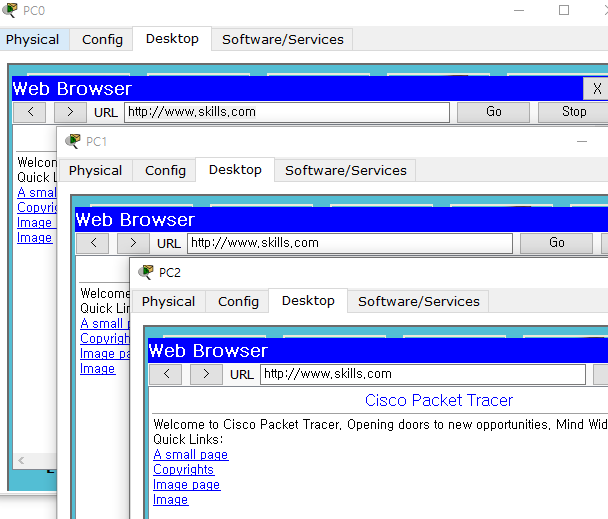Click 'Web Browser' title in PC1

(135, 220)
